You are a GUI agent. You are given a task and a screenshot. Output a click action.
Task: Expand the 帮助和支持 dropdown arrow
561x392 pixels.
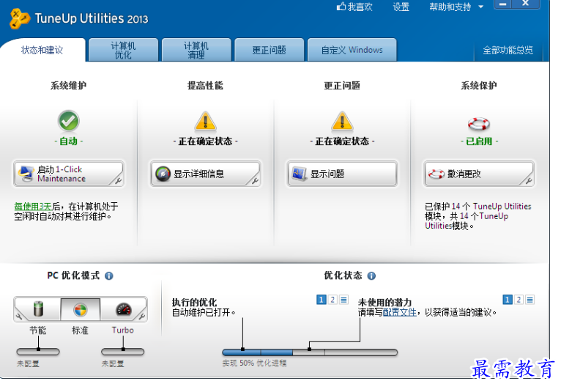pyautogui.click(x=480, y=7)
